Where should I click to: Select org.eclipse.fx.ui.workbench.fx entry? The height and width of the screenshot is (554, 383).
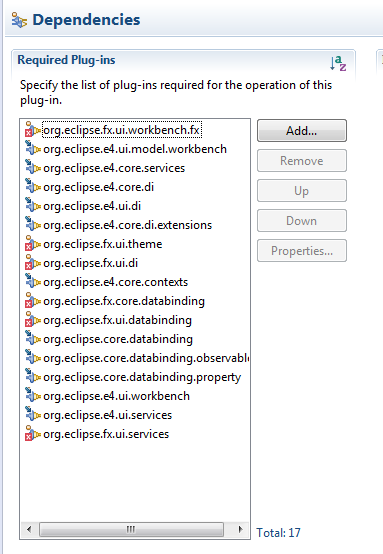point(122,130)
